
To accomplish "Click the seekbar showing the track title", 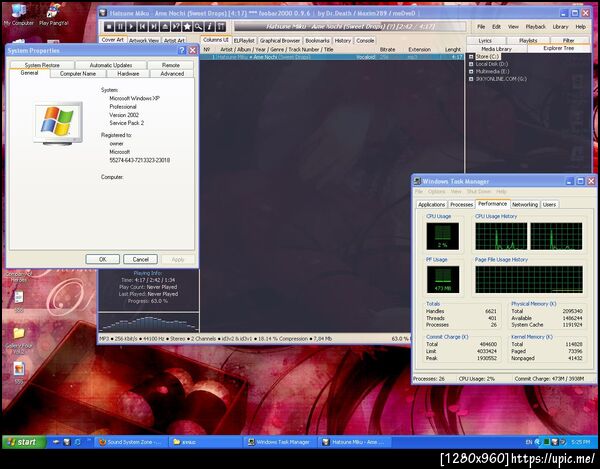I will tap(350, 27).
